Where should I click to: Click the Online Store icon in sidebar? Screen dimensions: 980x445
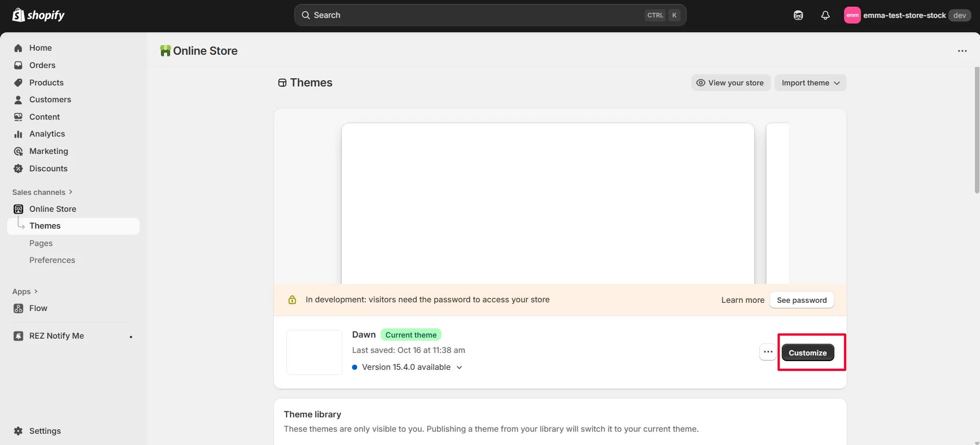coord(18,209)
